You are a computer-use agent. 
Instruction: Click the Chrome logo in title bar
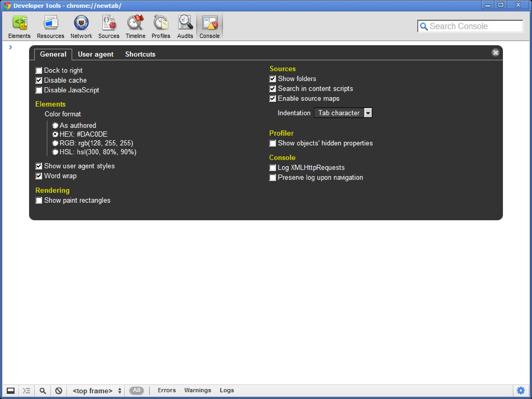tap(7, 5)
